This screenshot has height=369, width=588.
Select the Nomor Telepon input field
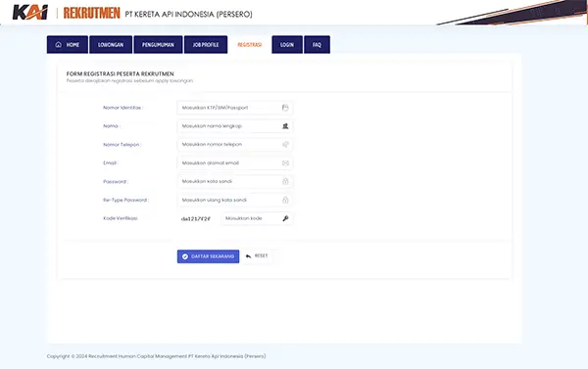click(235, 144)
